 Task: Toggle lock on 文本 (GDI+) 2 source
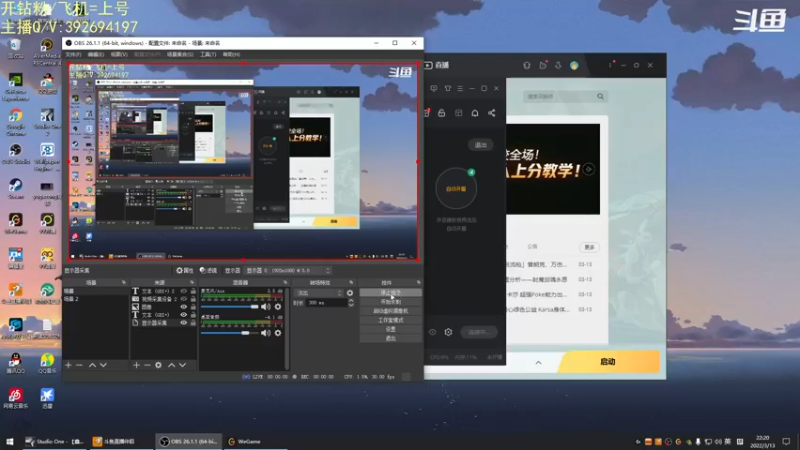(x=193, y=291)
